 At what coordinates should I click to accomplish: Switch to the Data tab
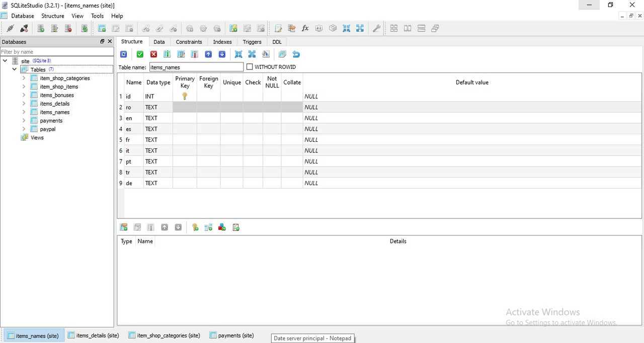159,42
